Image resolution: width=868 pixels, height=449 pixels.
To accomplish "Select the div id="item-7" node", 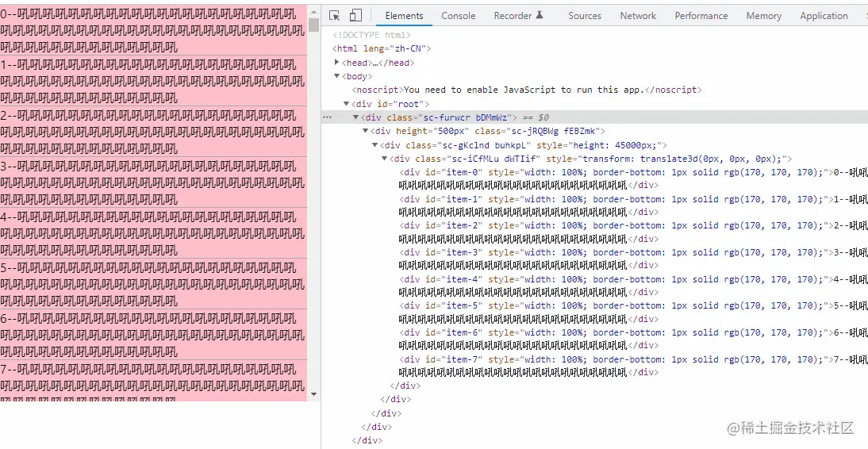I will click(633, 366).
